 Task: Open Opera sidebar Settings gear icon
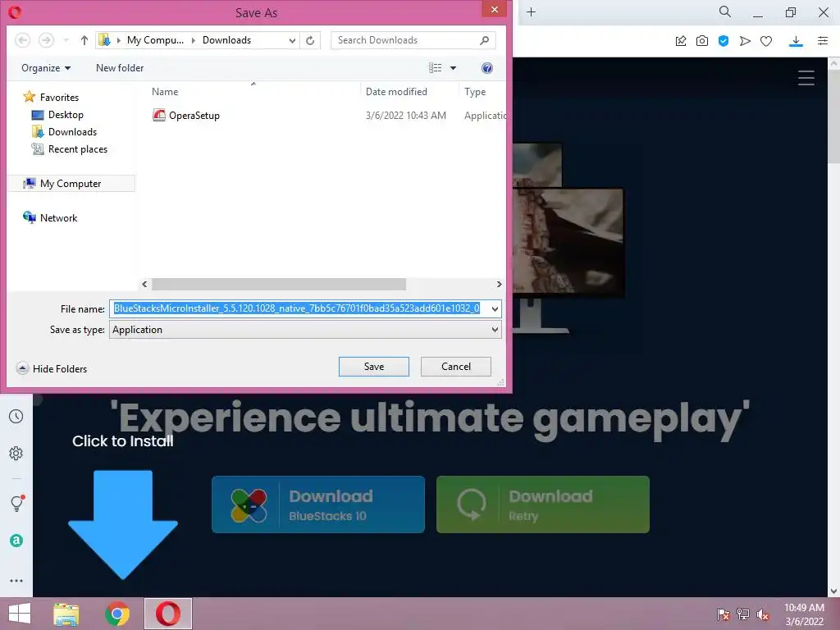[16, 453]
